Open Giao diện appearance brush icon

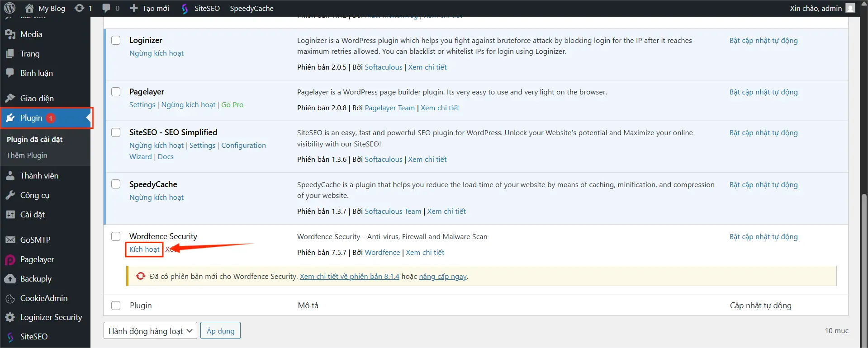[x=10, y=99]
